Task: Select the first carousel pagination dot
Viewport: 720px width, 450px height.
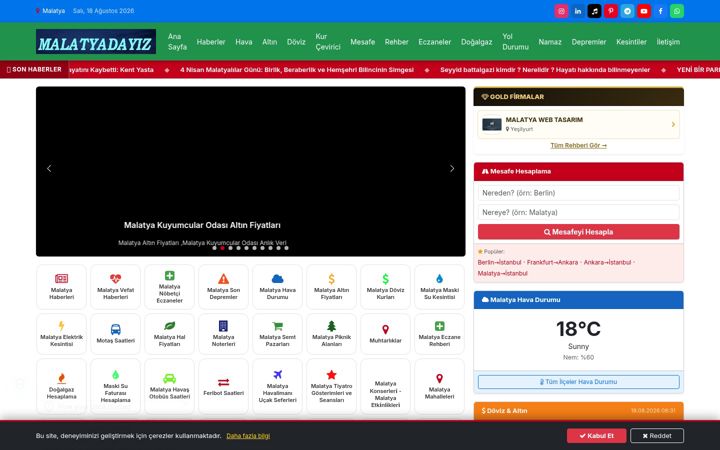Action: 214,248
